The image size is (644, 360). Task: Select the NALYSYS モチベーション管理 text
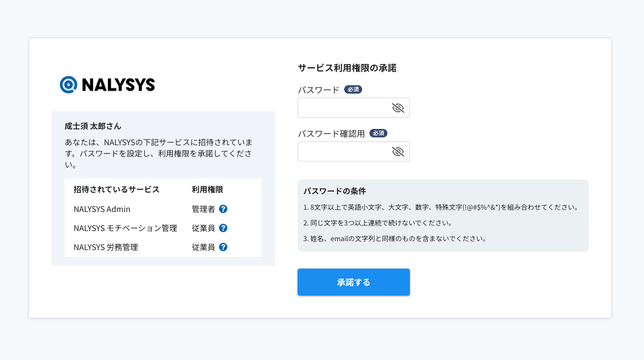pos(125,228)
